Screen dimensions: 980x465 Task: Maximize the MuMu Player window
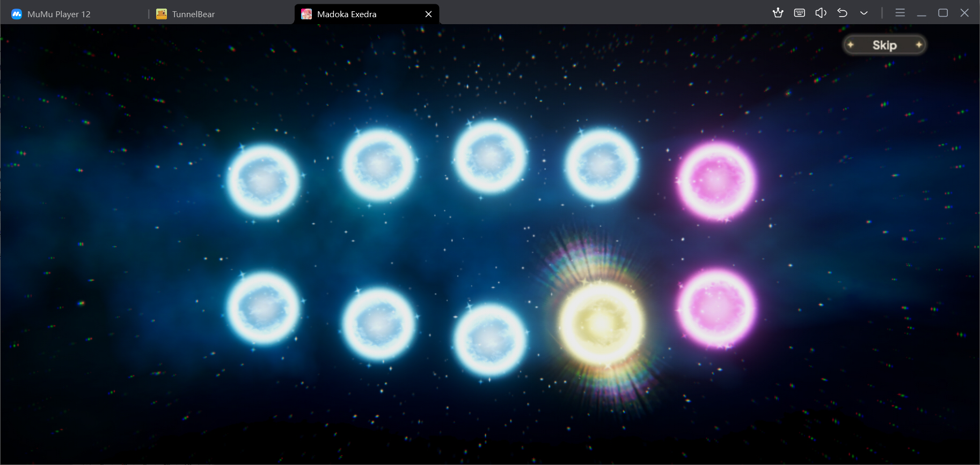point(943,13)
